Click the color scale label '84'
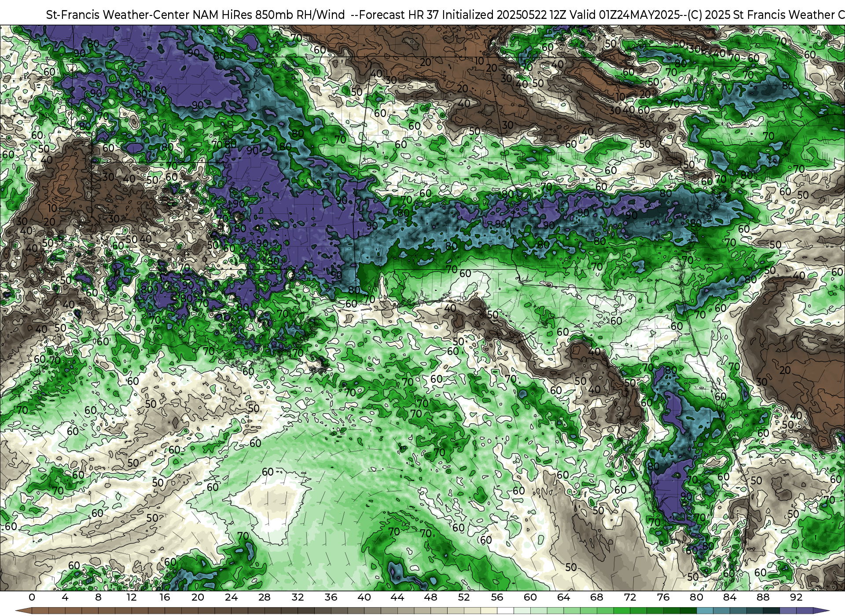This screenshot has width=845, height=616. (x=730, y=597)
